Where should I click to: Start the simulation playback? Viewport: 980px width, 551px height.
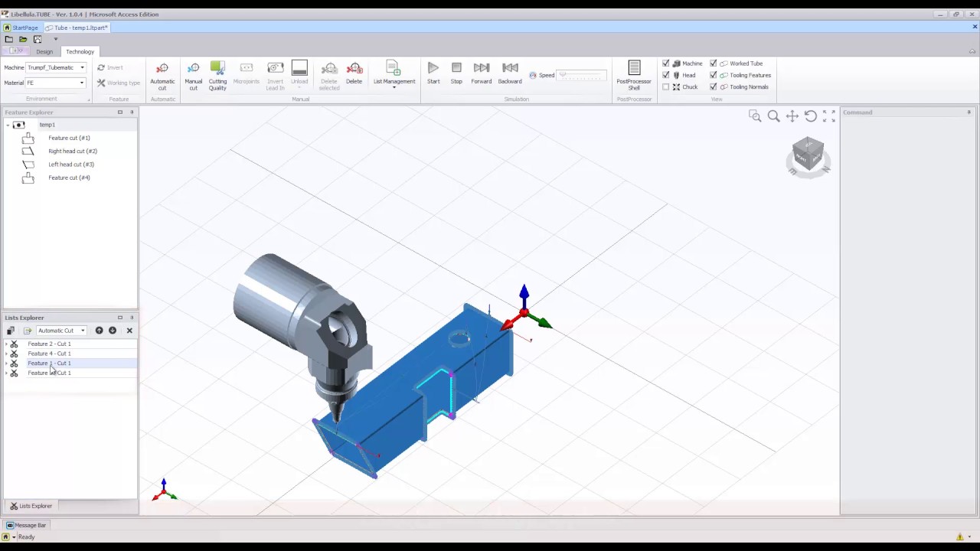pyautogui.click(x=433, y=73)
